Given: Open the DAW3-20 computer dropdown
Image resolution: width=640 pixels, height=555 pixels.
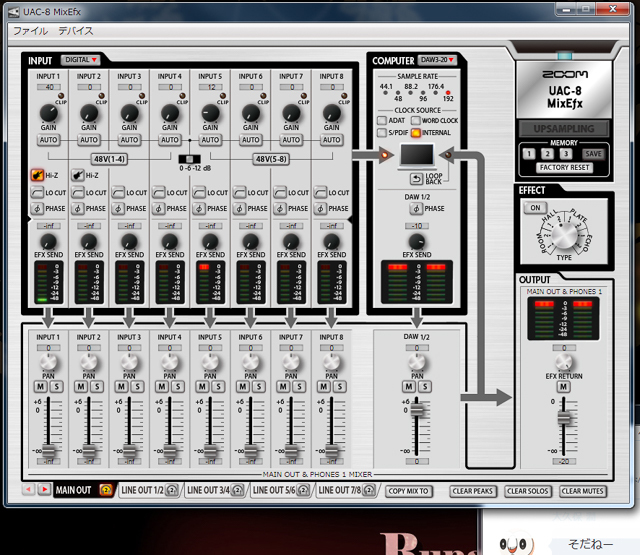Looking at the screenshot, I should tap(437, 60).
